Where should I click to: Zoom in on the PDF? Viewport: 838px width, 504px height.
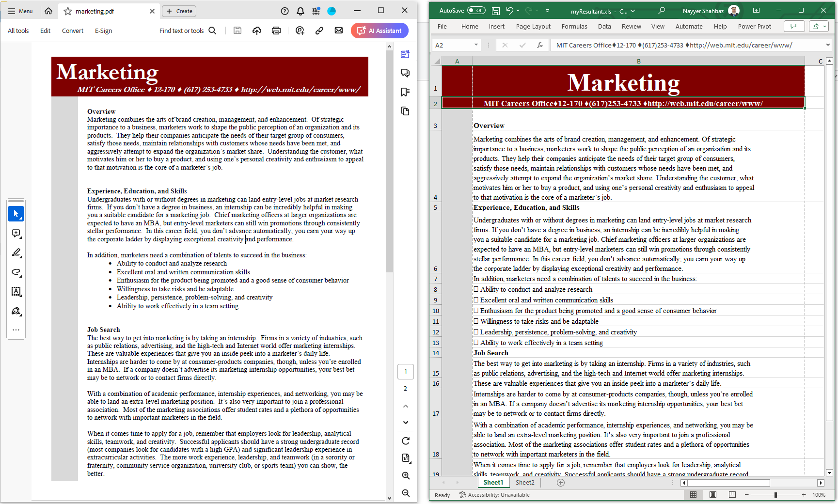[406, 476]
